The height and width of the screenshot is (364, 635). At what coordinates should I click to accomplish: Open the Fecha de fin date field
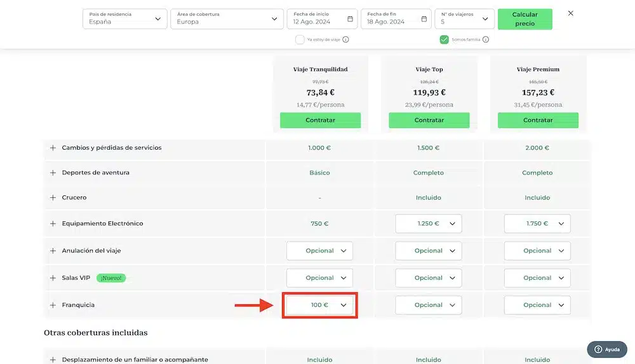(x=396, y=19)
